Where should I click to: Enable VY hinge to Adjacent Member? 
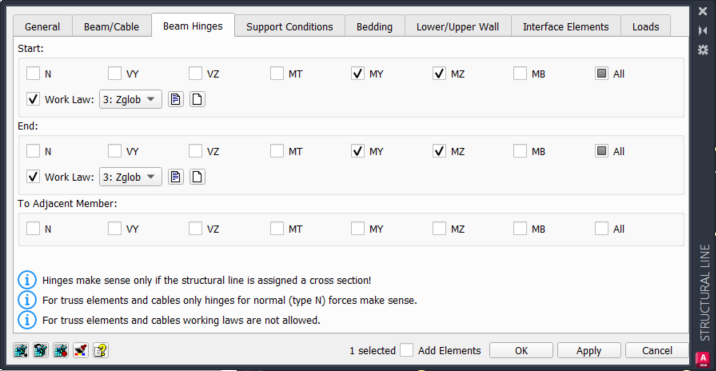[115, 228]
